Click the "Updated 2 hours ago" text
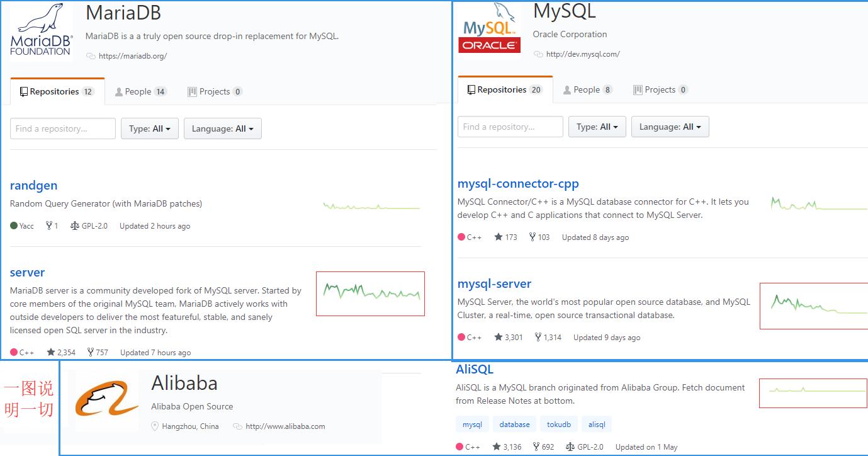 [x=155, y=225]
